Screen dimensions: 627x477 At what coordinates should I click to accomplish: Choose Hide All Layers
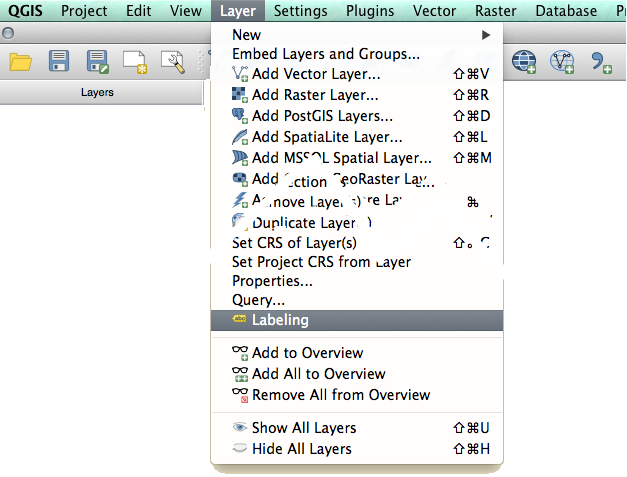tap(357, 449)
